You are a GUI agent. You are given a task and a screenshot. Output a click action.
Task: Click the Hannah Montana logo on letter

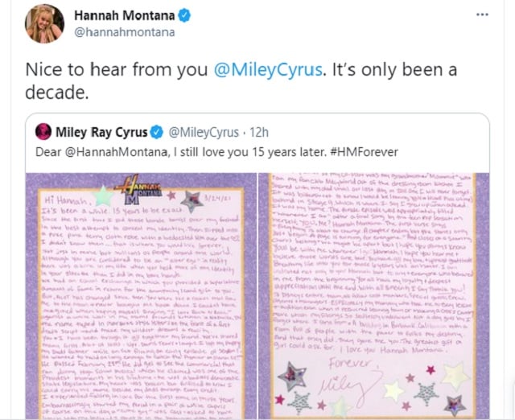click(138, 189)
